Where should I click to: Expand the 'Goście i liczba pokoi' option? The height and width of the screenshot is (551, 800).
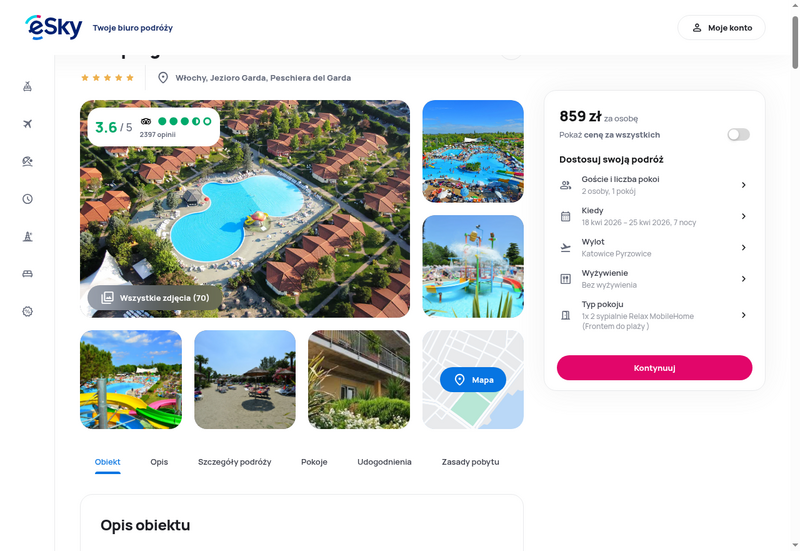pyautogui.click(x=654, y=185)
